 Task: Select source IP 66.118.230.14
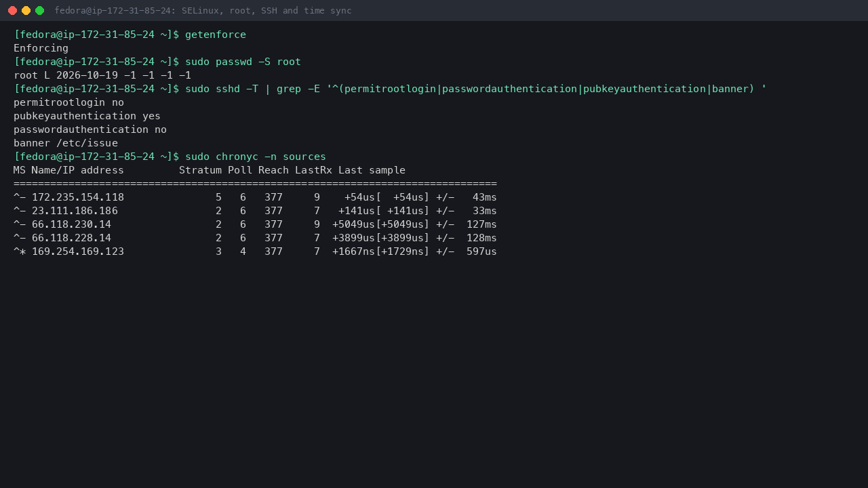point(71,224)
